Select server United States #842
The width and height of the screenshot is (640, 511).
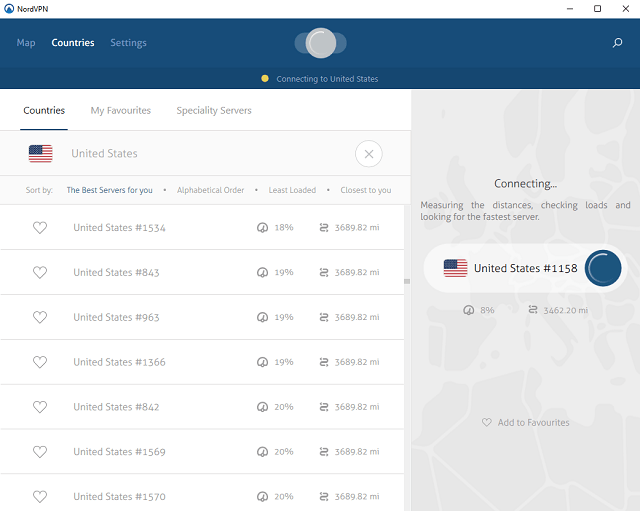click(x=202, y=407)
